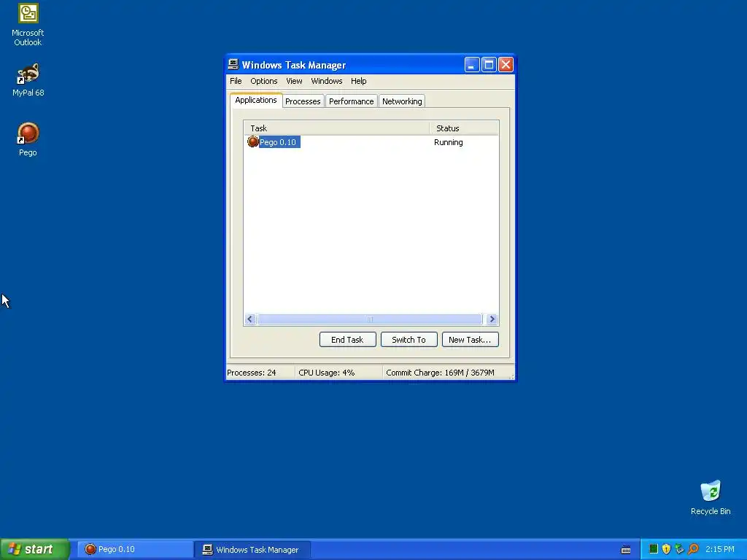Select the Pego desktop shortcut icon
747x560 pixels.
pos(28,139)
